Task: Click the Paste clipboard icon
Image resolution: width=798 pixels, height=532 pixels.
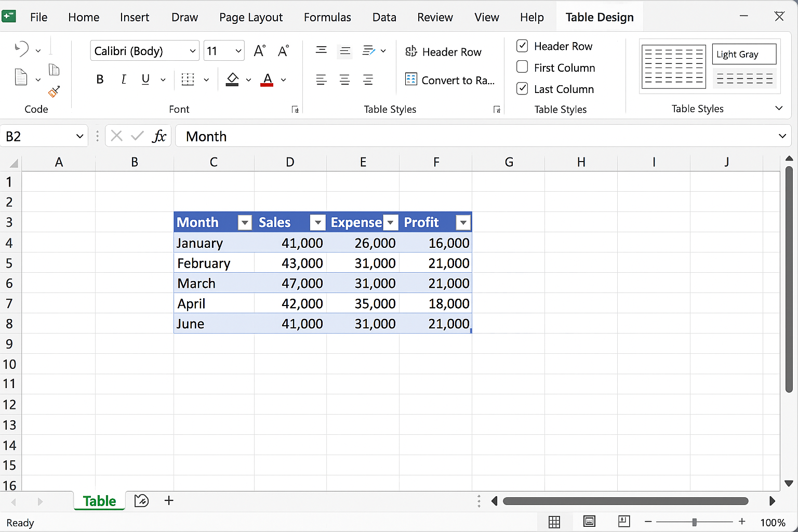Action: (21, 77)
